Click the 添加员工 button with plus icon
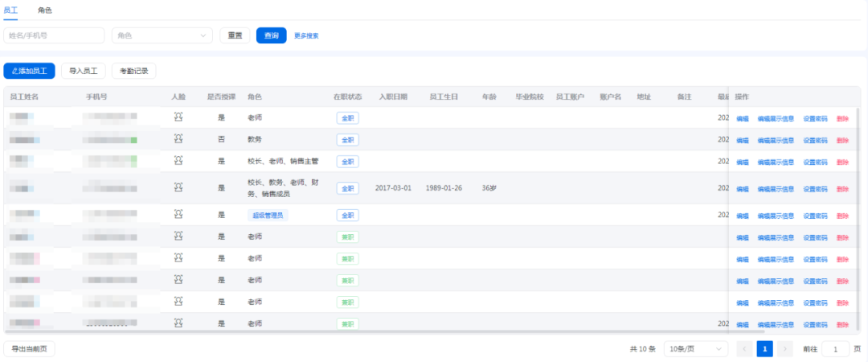The width and height of the screenshot is (868, 362). coord(29,71)
